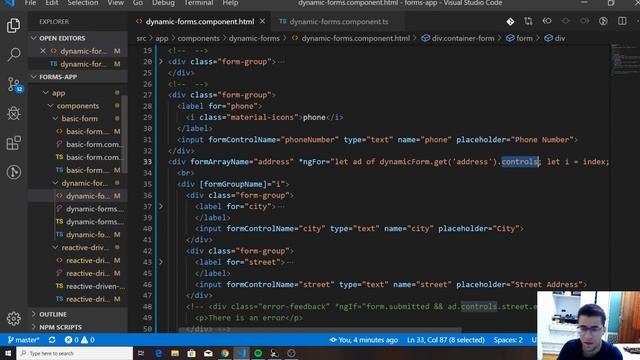Viewport: 640px width, 360px height.
Task: Open the Debug view bug icon
Action: click(x=13, y=113)
